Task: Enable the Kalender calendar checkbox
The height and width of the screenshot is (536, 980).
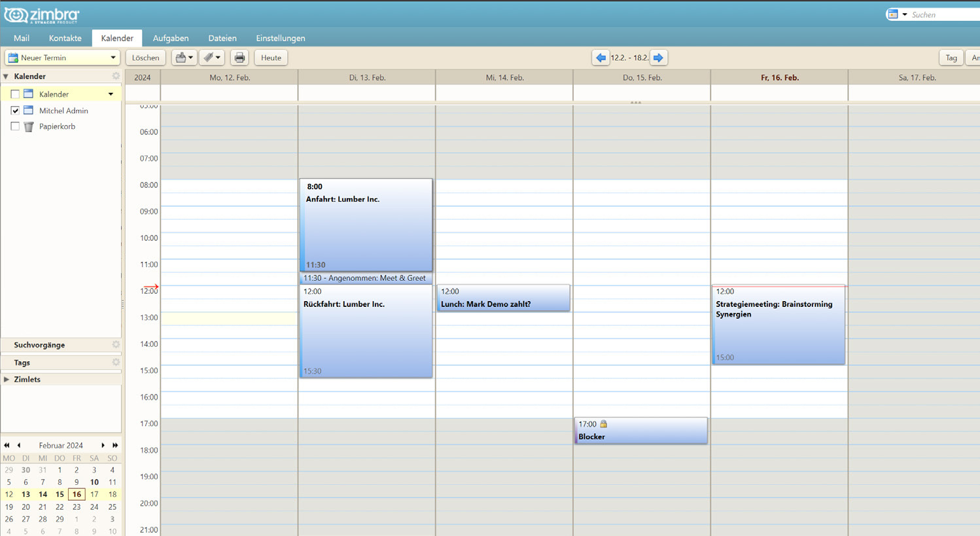Action: click(15, 94)
